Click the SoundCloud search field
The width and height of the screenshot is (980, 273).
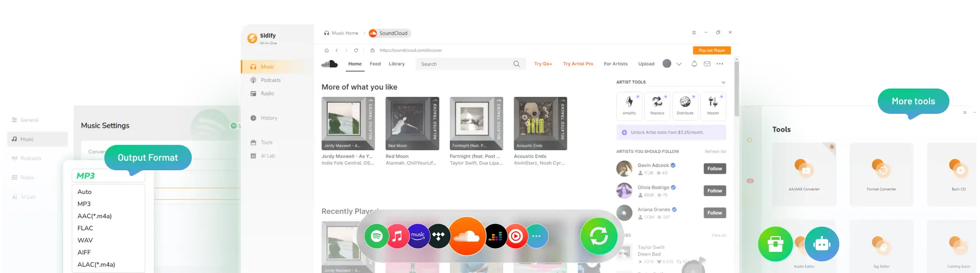point(464,64)
